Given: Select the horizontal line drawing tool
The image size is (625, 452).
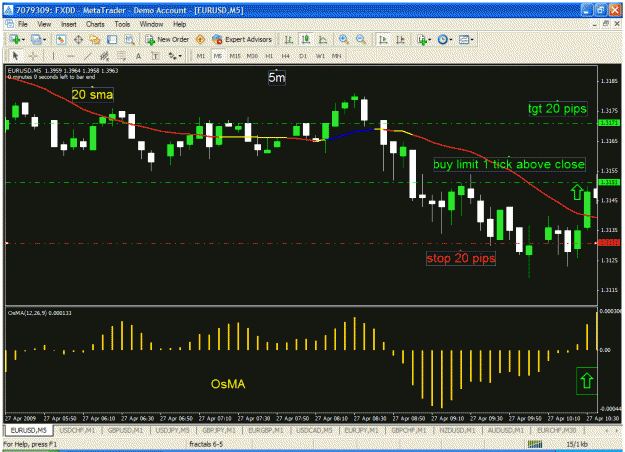Looking at the screenshot, I should coord(71,56).
